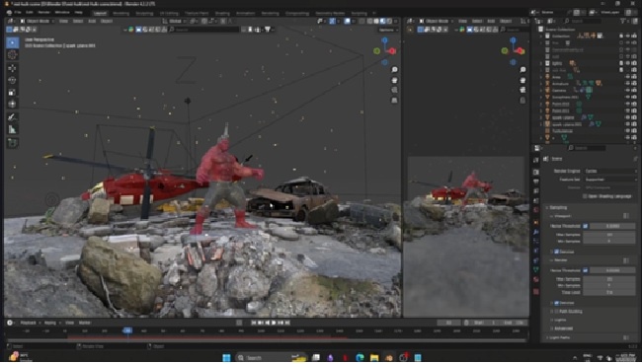This screenshot has height=364, width=642.
Task: Toggle Render Denoise checkbox
Action: 557,303
